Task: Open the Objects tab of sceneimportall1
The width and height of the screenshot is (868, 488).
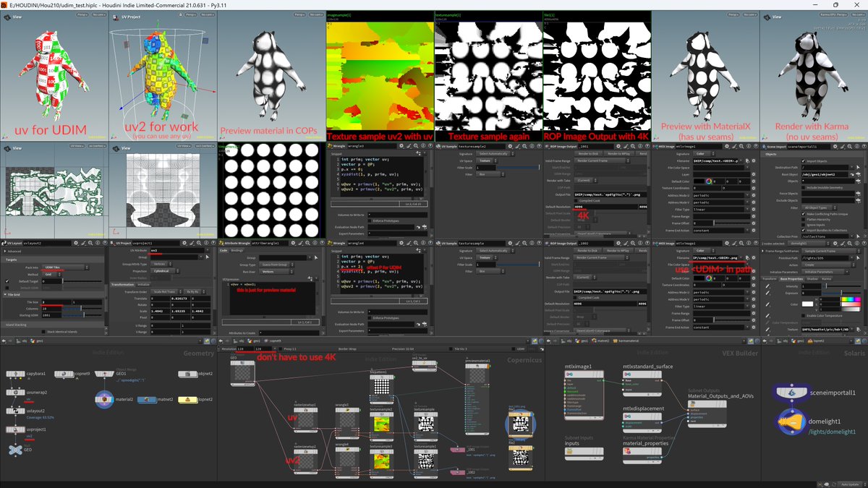Action: 771,154
